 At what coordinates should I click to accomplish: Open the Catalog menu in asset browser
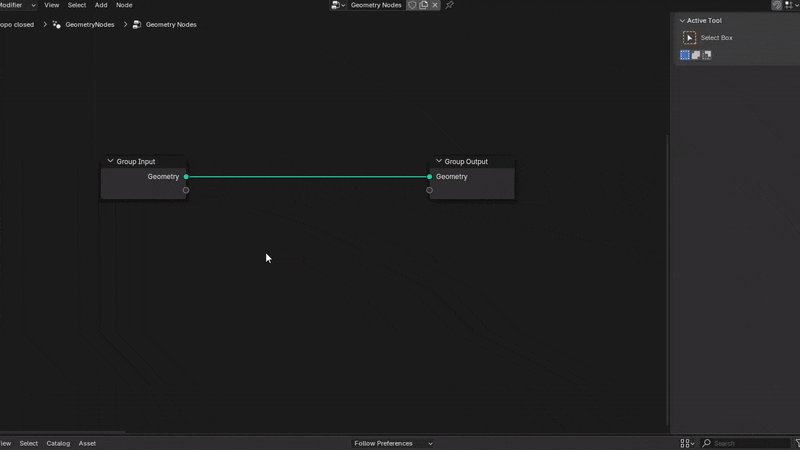tap(58, 443)
